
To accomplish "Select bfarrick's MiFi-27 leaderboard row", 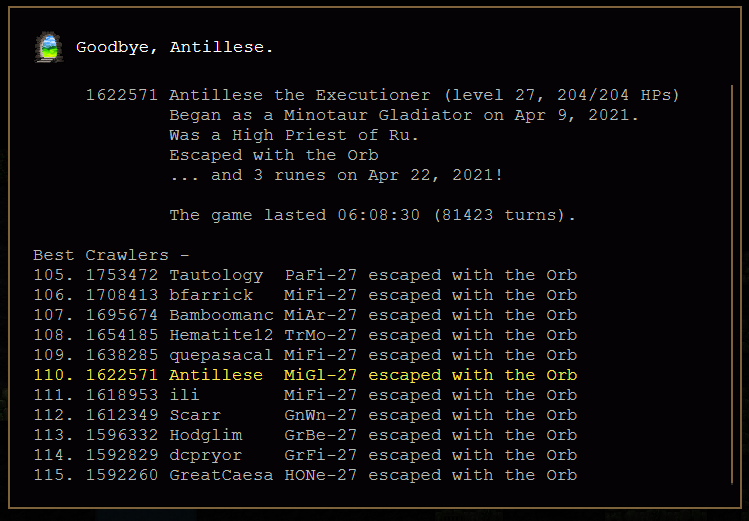I will click(305, 295).
